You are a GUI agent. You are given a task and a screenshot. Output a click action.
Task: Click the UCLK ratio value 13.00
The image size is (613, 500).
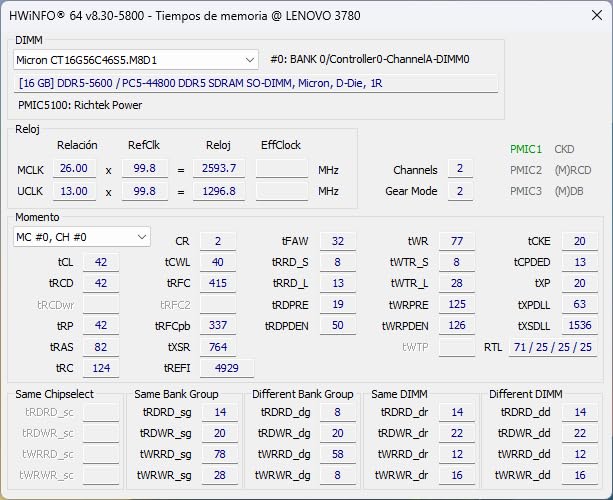(x=74, y=191)
